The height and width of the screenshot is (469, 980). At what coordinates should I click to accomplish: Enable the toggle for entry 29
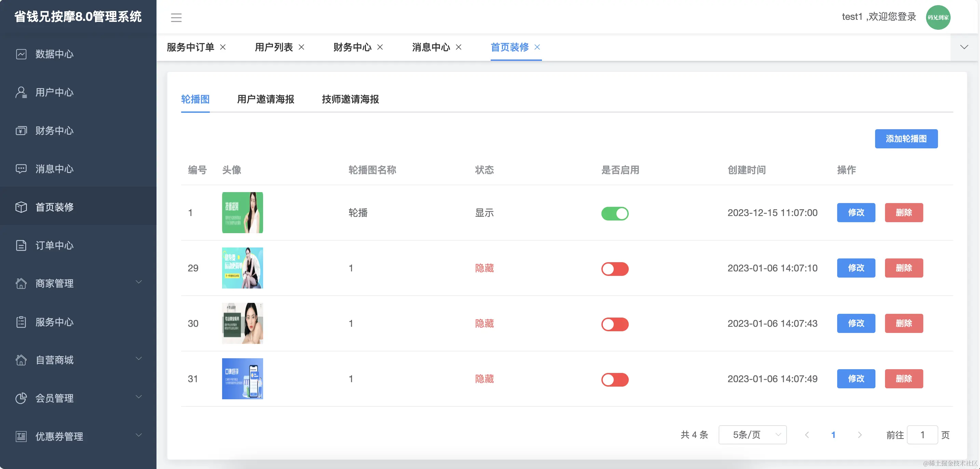(615, 268)
